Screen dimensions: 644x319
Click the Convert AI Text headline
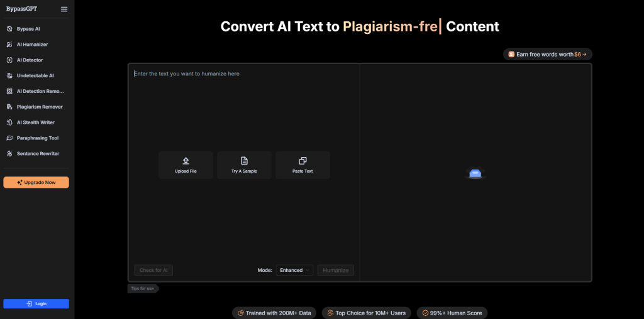click(x=360, y=26)
